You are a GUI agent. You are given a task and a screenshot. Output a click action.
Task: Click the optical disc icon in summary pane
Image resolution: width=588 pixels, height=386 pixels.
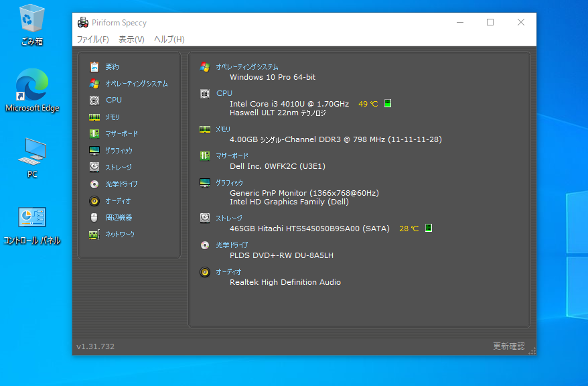pos(205,245)
